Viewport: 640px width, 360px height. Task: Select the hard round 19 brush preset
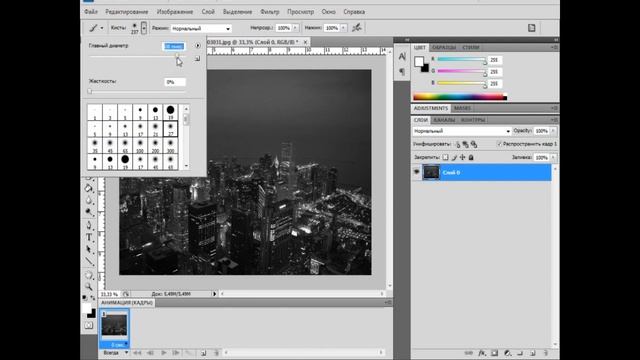(x=170, y=112)
